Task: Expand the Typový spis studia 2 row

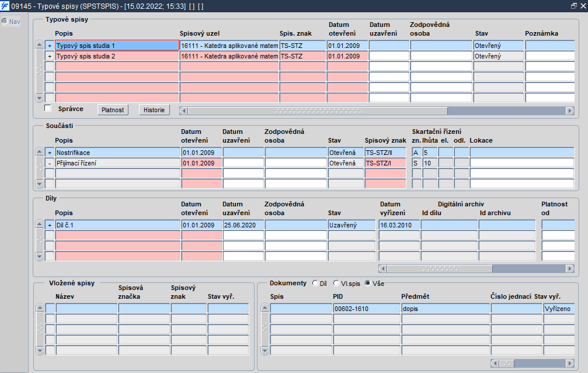Action: (x=50, y=56)
